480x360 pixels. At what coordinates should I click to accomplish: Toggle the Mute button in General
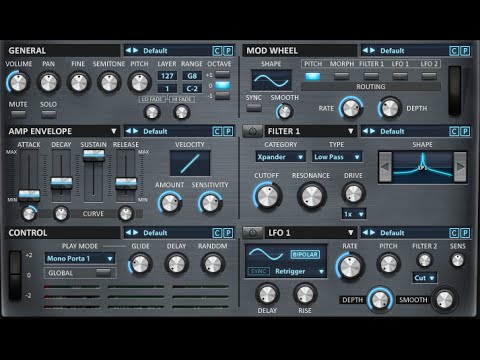pos(18,114)
